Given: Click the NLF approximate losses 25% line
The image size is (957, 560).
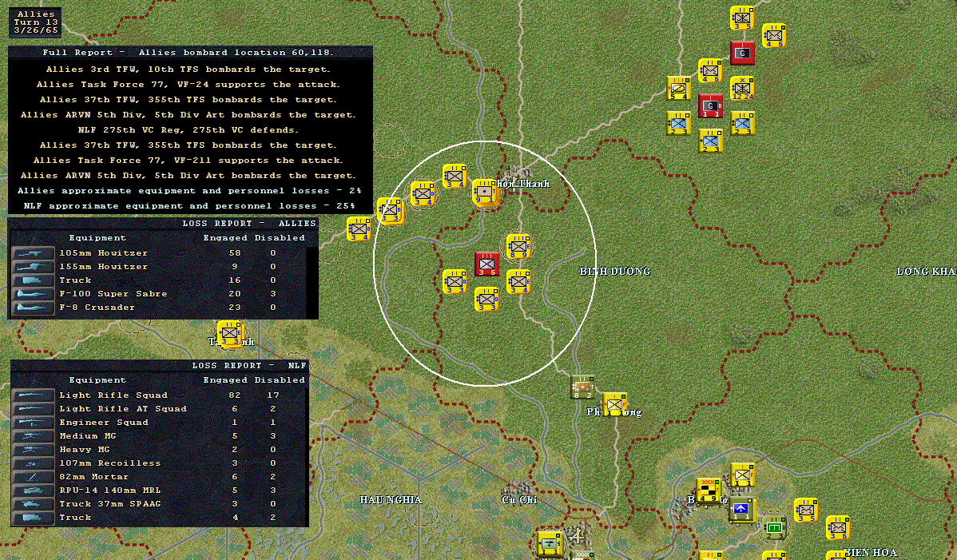Looking at the screenshot, I should click(x=189, y=206).
